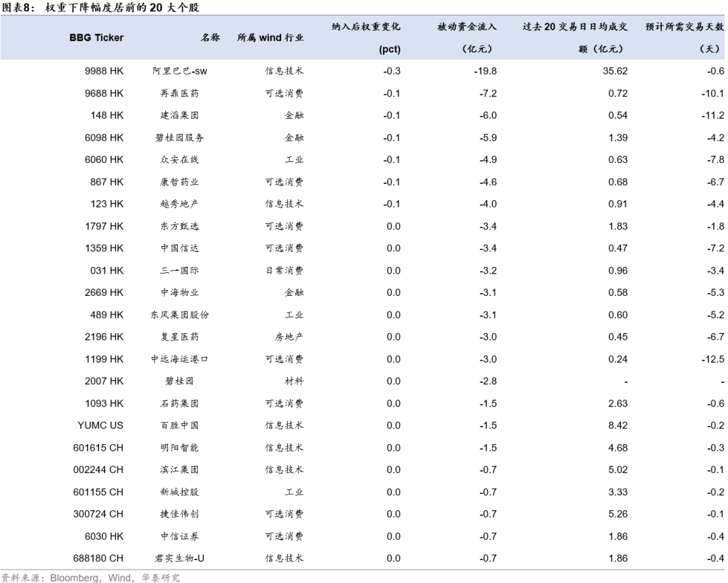Click the stock name 捷佳伟创
Image resolution: width=728 pixels, height=583 pixels.
(180, 514)
